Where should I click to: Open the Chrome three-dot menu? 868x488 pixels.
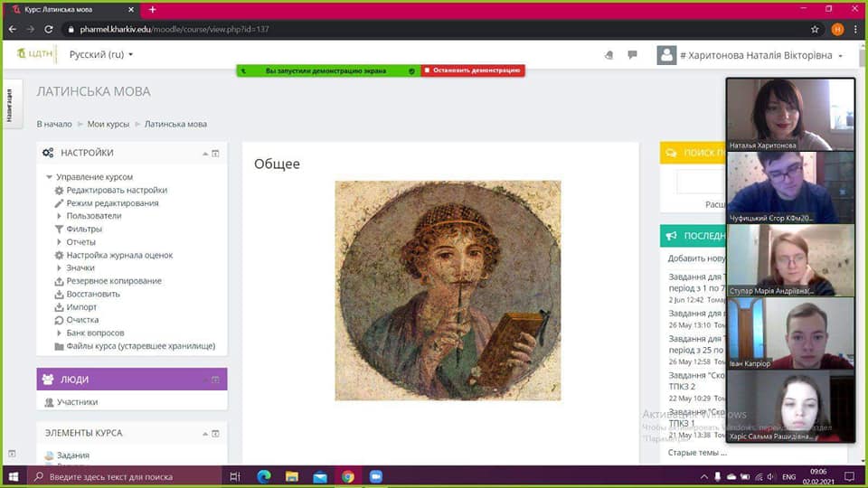tap(856, 29)
